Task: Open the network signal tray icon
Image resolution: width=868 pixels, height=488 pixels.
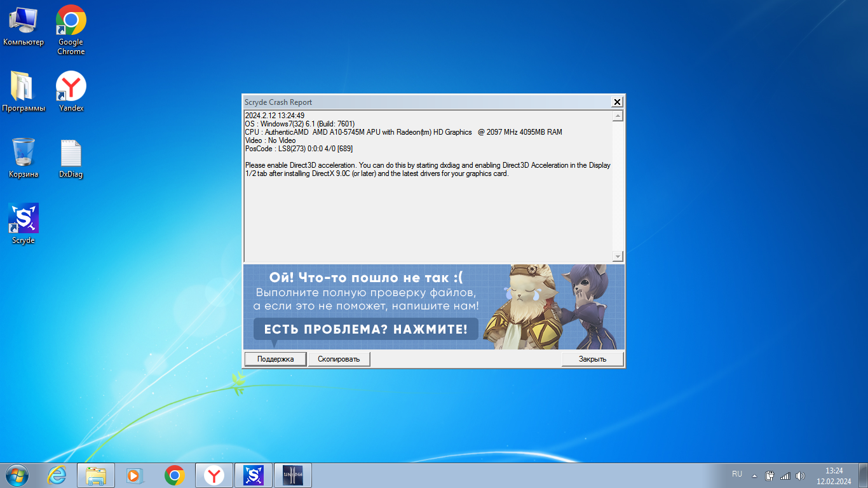Action: [785, 475]
